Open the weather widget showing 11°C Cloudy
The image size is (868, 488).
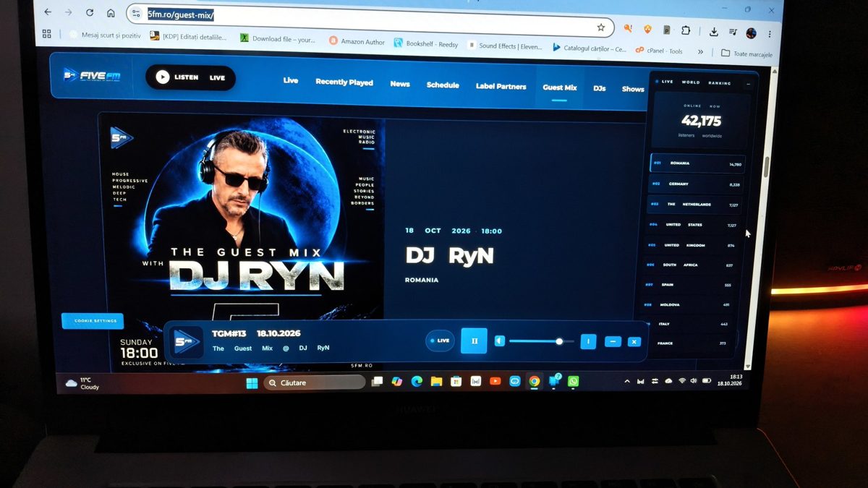[x=82, y=383]
